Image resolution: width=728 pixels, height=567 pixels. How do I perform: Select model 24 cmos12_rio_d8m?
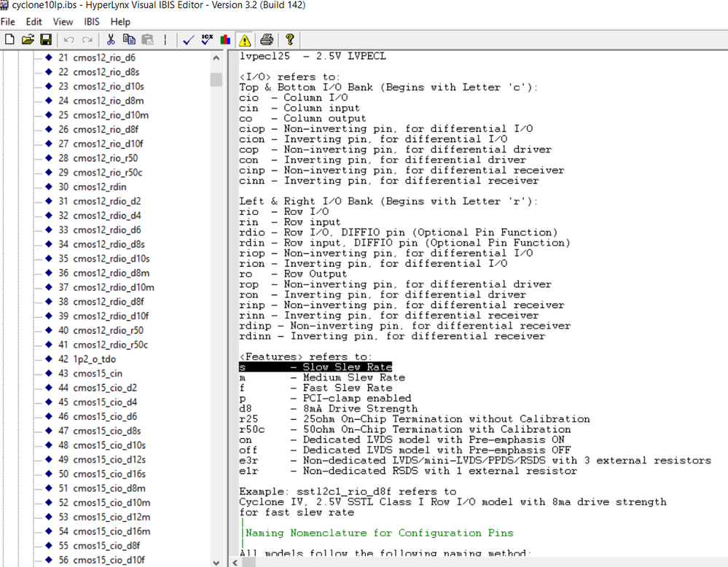[x=101, y=101]
